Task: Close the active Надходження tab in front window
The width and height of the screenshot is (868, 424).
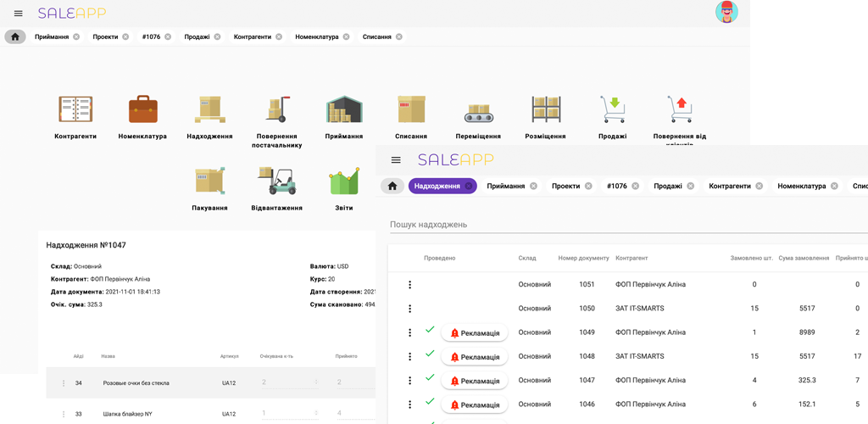Action: tap(468, 186)
